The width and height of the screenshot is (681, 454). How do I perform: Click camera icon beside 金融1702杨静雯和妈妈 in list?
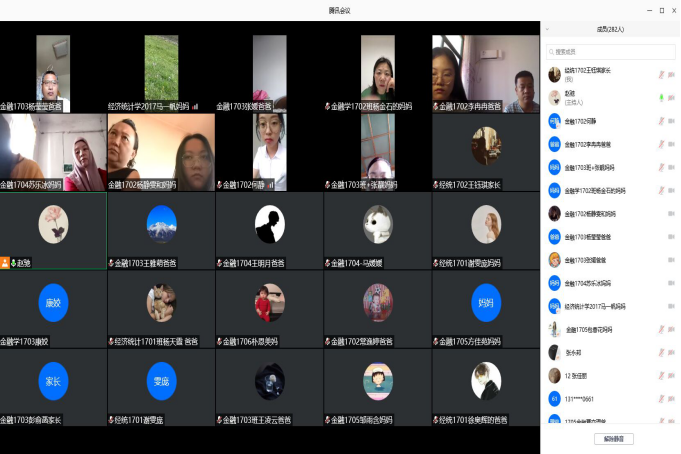point(671,214)
